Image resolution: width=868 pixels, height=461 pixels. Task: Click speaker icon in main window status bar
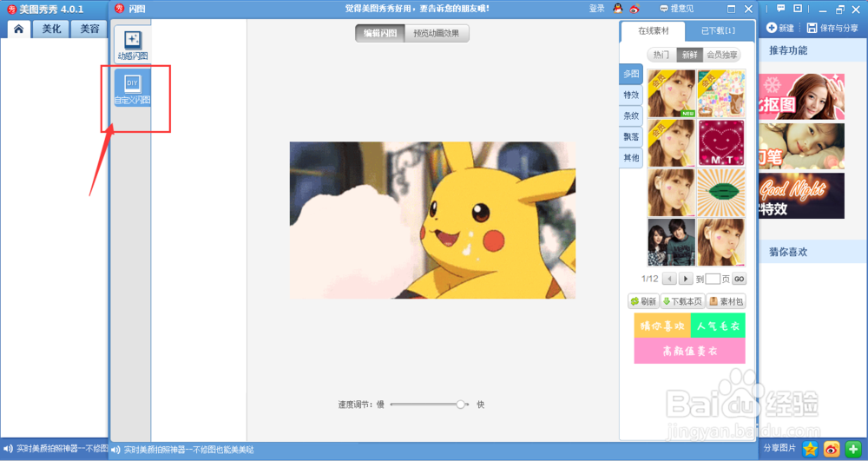[8, 449]
